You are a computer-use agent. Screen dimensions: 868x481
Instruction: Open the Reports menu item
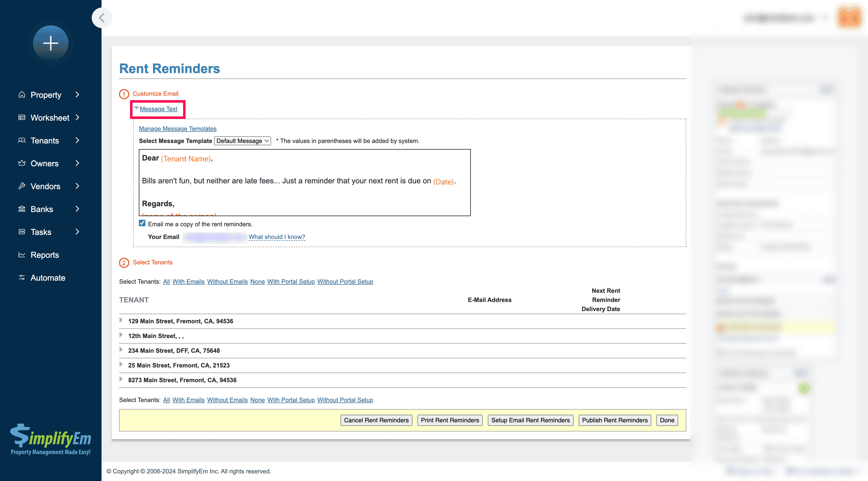[44, 255]
